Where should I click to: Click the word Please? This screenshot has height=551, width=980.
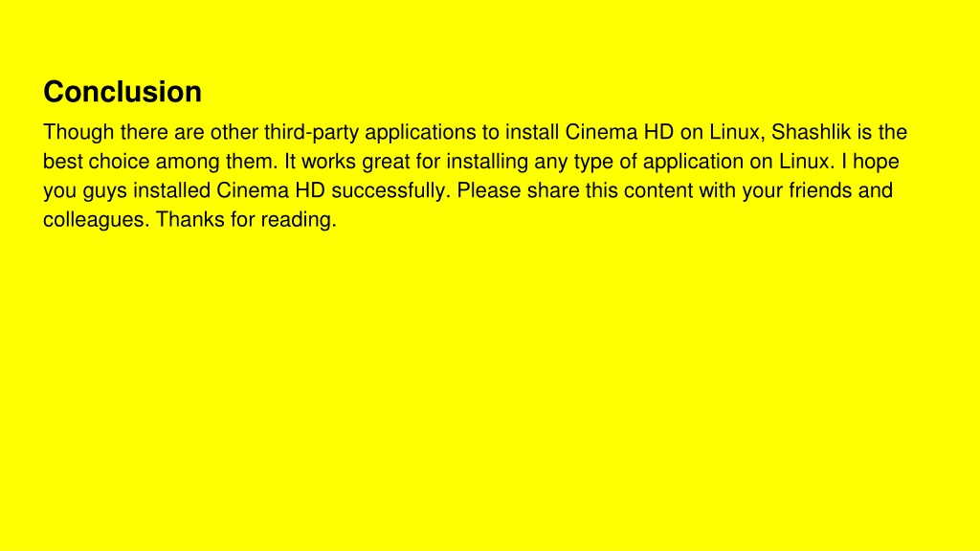click(489, 190)
